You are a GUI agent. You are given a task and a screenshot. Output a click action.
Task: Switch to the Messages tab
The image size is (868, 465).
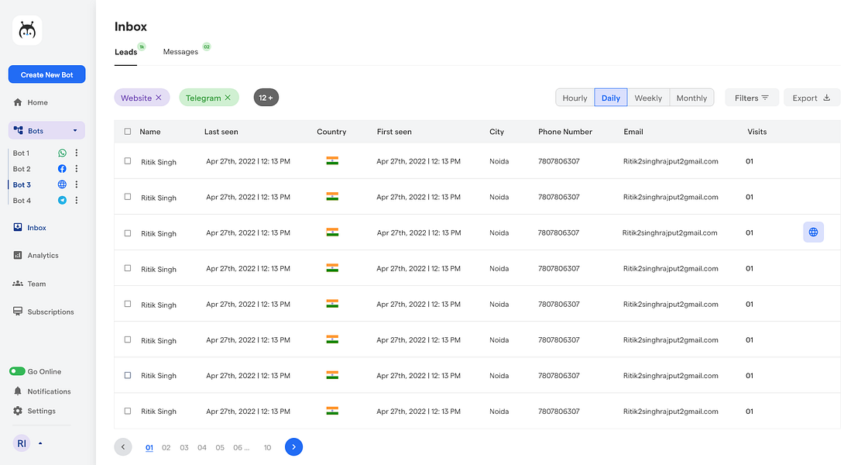pos(180,52)
